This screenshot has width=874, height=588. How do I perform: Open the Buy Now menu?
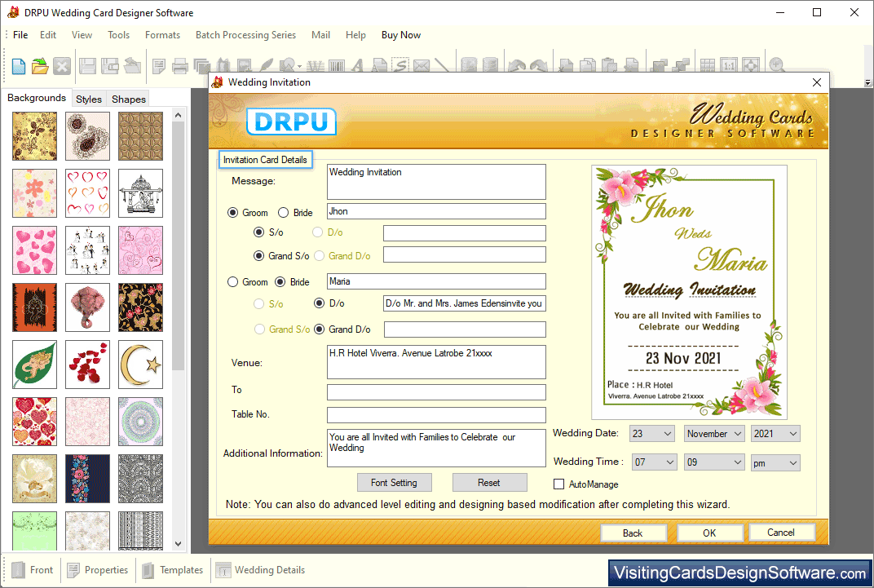click(401, 35)
